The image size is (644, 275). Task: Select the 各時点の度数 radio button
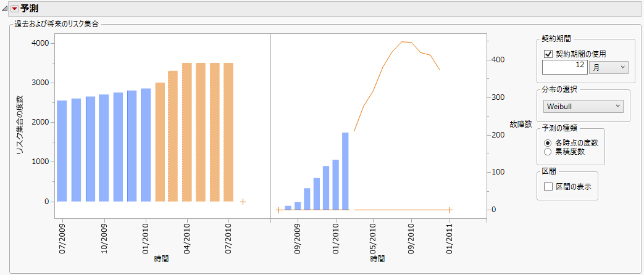(x=548, y=143)
